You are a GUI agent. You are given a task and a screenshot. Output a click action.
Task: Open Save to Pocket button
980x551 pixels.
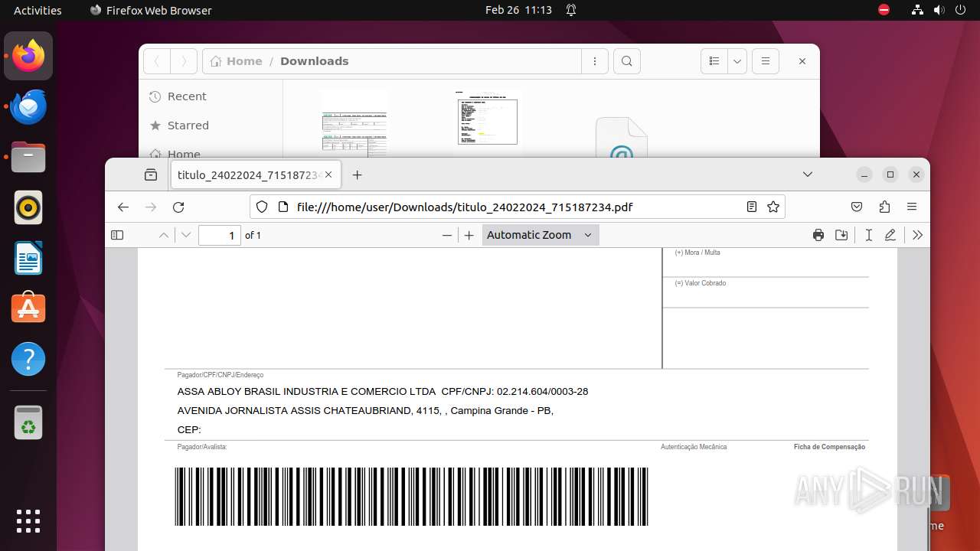(x=857, y=207)
